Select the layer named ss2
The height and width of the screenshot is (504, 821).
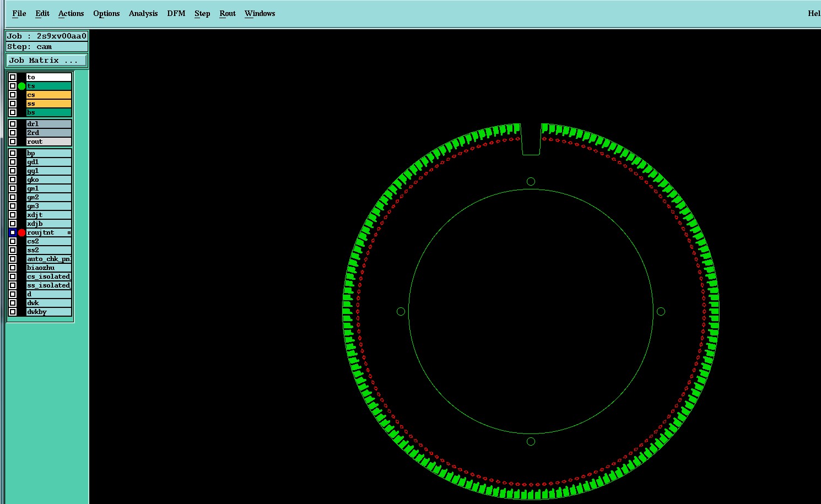(x=49, y=250)
